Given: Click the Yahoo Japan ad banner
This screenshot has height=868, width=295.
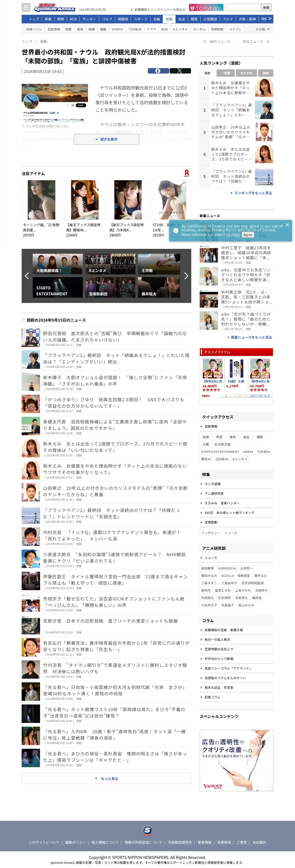Looking at the screenshot, I should (x=236, y=760).
